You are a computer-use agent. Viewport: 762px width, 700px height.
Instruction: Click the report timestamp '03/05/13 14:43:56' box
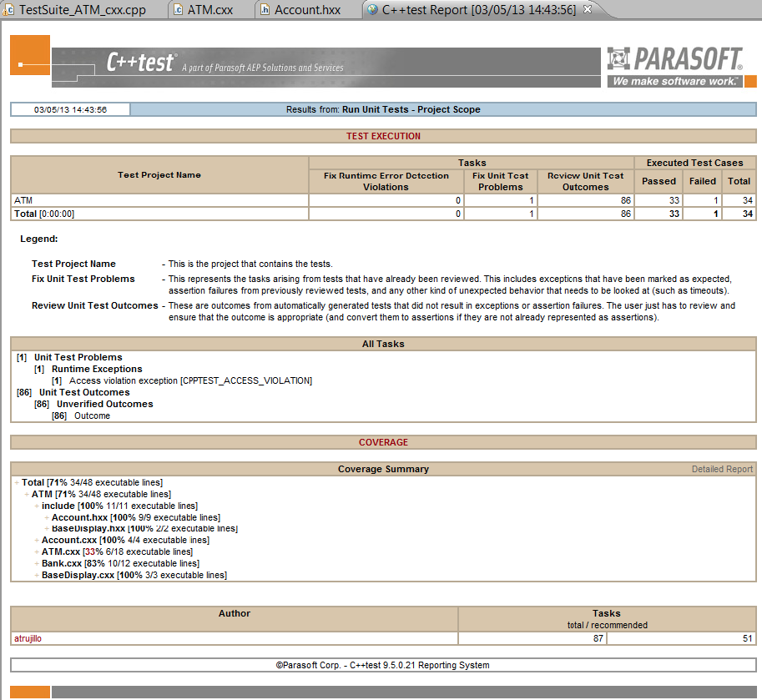[70, 109]
